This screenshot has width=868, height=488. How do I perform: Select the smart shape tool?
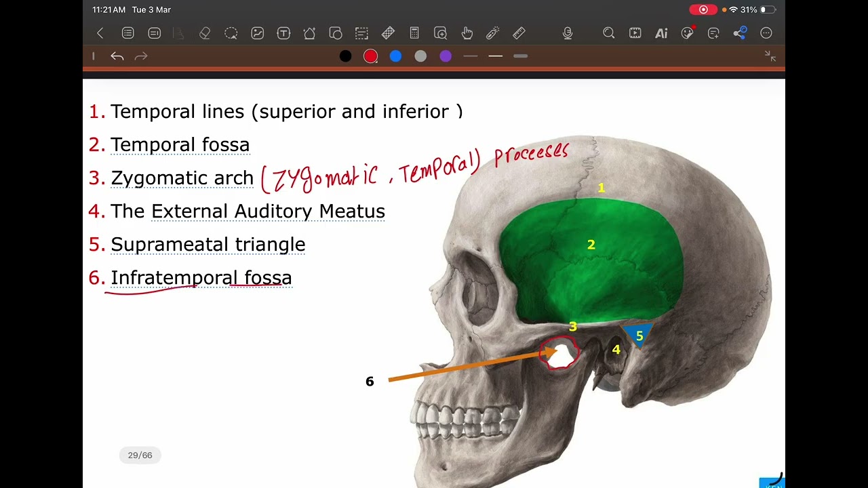point(309,33)
